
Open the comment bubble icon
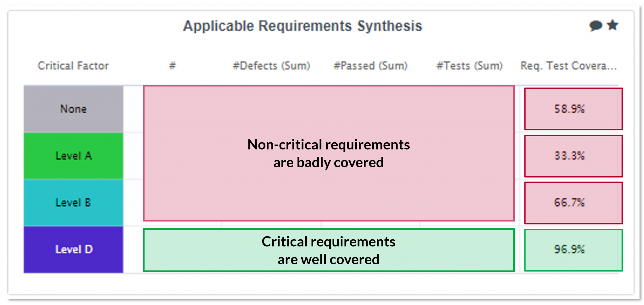(595, 25)
